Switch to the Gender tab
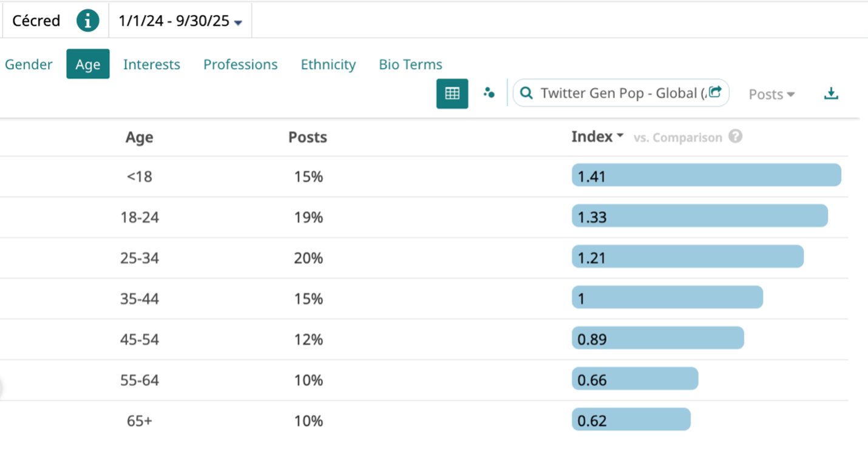The height and width of the screenshot is (452, 868). [x=29, y=64]
